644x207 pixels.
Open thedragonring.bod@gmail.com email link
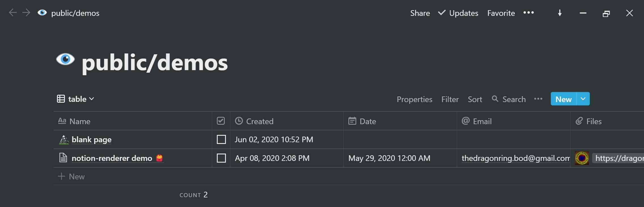[516, 158]
